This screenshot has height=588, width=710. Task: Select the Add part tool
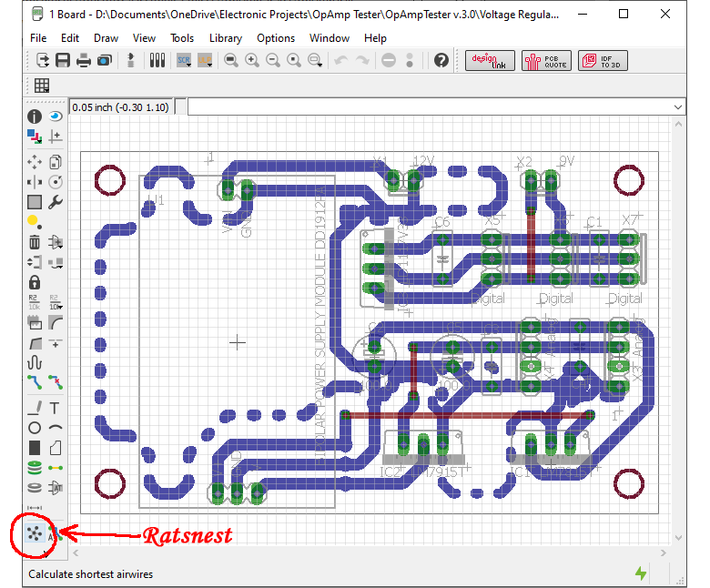[56, 242]
